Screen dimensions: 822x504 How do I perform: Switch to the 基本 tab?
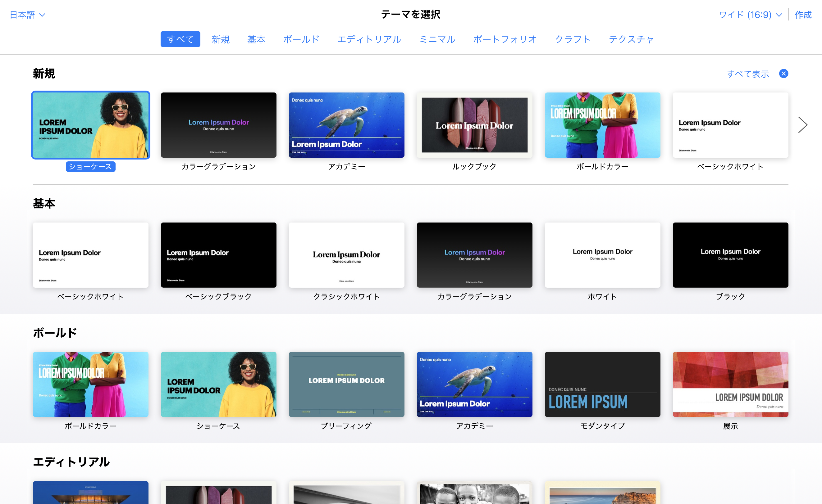(256, 39)
